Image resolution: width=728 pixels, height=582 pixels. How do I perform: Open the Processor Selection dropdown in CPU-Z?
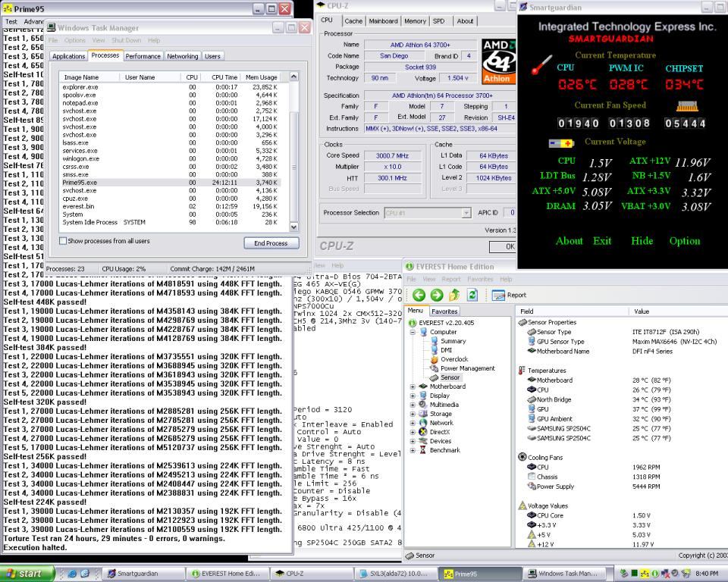[466, 212]
